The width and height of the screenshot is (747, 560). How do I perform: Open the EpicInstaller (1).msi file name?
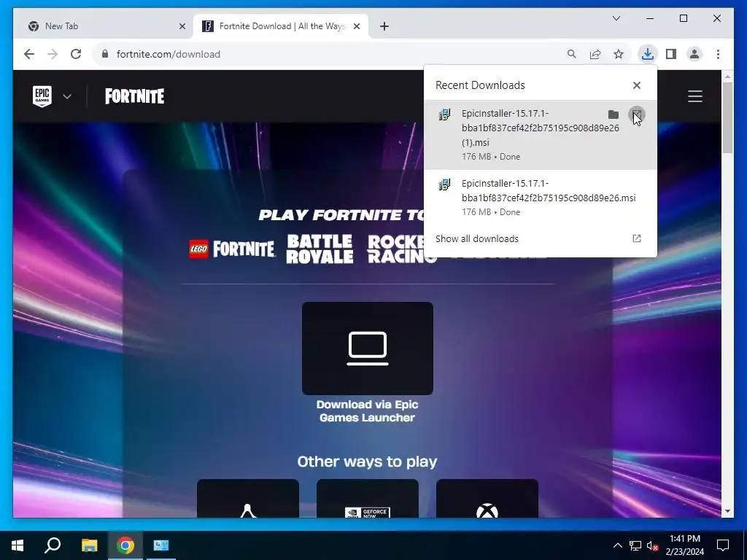[541, 128]
